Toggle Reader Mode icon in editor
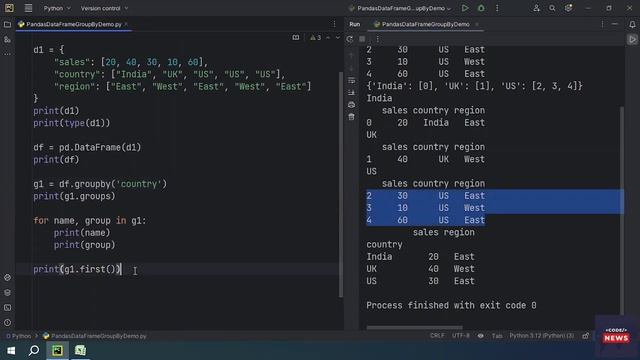The image size is (640, 360). [296, 38]
